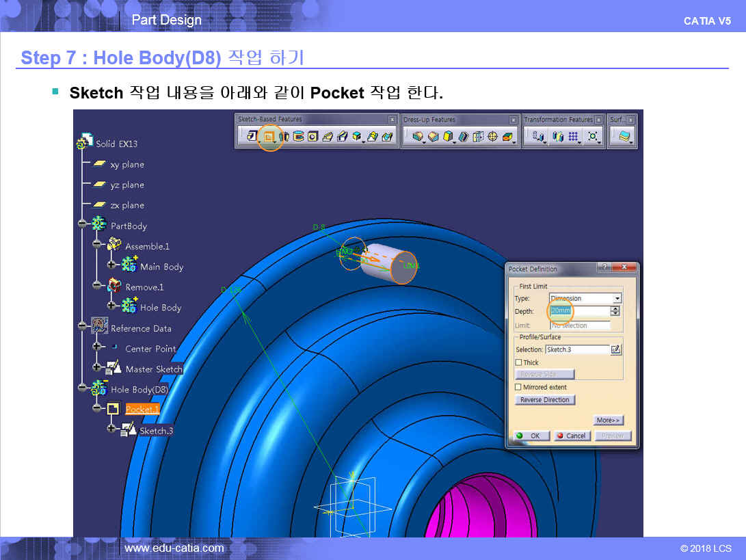Viewport: 746px width, 560px height.
Task: Expand the Main Body tree node
Action: click(111, 265)
